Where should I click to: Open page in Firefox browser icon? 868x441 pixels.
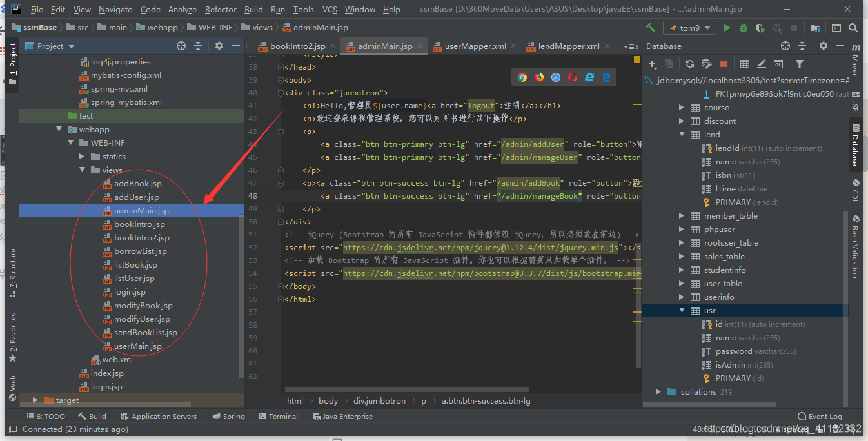pyautogui.click(x=539, y=77)
